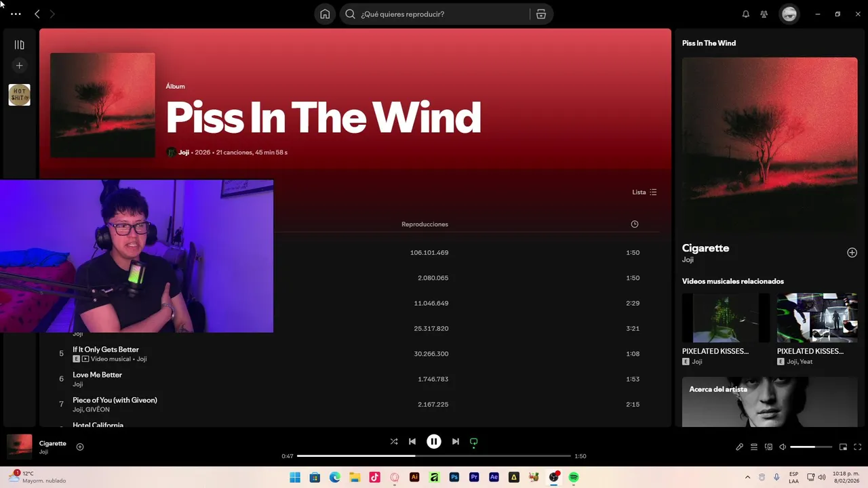Open the user profile avatar menu
The width and height of the screenshot is (868, 488).
[789, 14]
